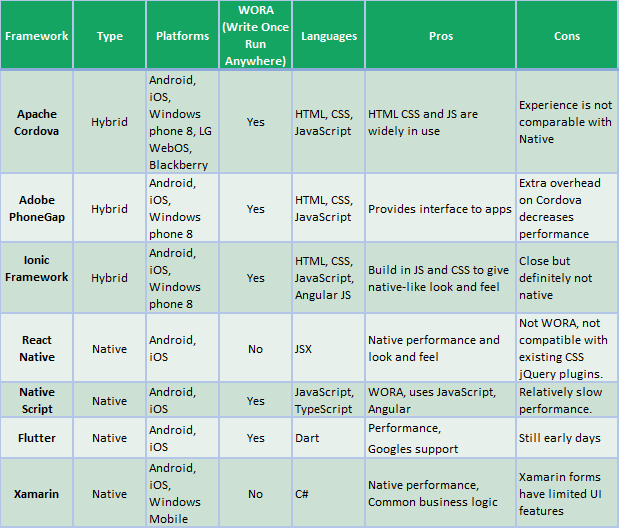This screenshot has height=529, width=620.
Task: Click the Native Script framework cell
Action: click(37, 401)
